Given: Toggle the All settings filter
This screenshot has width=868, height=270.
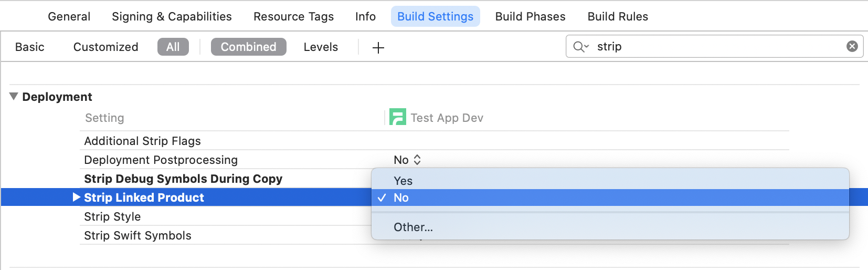Looking at the screenshot, I should click(173, 47).
